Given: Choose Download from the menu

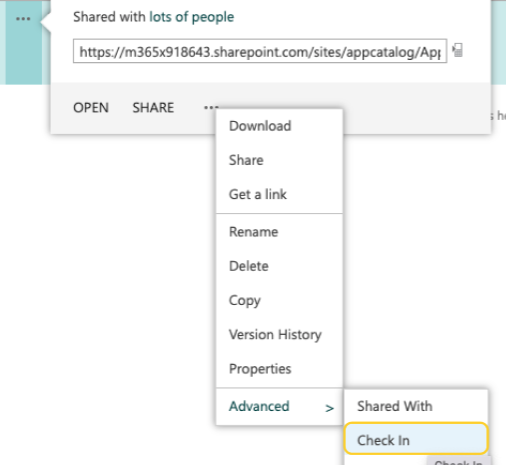Looking at the screenshot, I should (260, 126).
